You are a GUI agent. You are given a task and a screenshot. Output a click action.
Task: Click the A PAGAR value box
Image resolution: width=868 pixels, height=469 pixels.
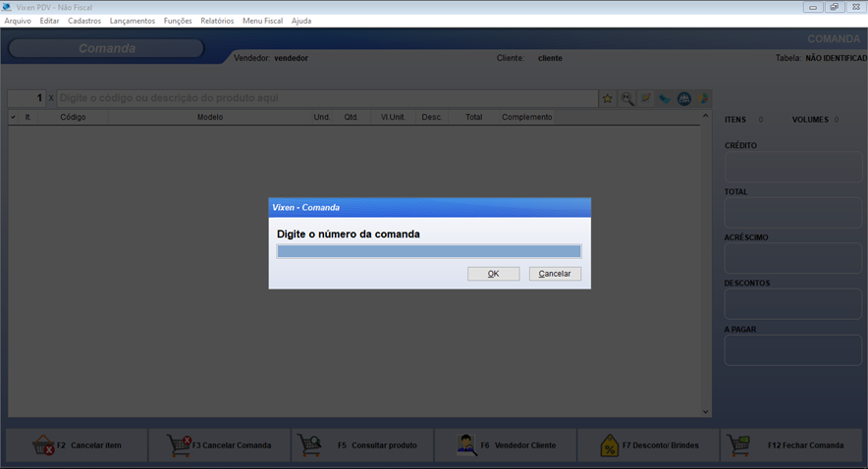pos(792,350)
